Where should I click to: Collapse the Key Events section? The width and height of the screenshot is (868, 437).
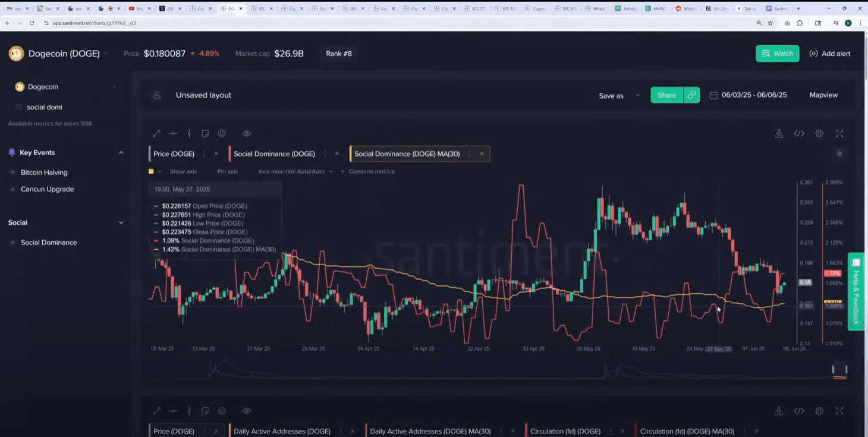tap(121, 153)
